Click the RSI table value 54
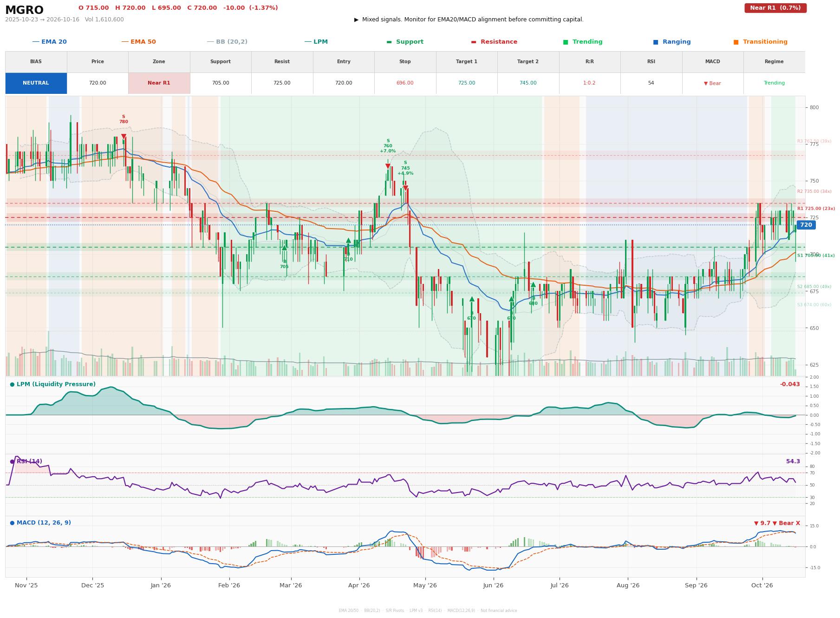Viewport: 840px width, 618px height. click(651, 83)
